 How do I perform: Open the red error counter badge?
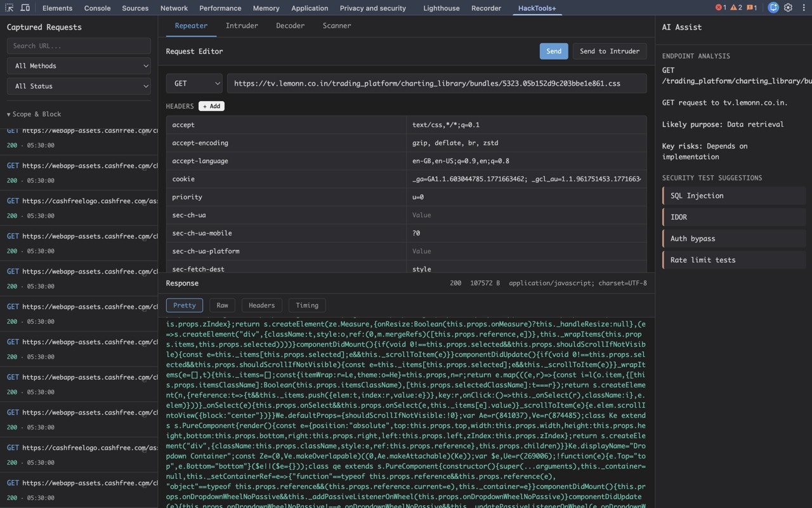pos(717,8)
